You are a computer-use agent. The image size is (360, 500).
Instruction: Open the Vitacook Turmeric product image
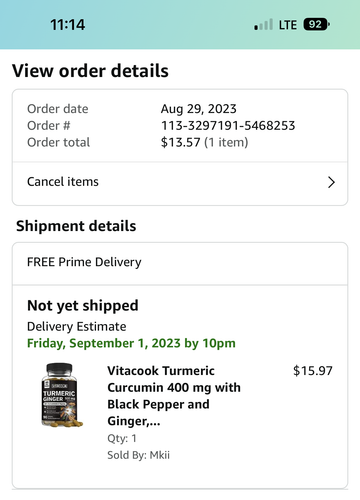tap(62, 395)
